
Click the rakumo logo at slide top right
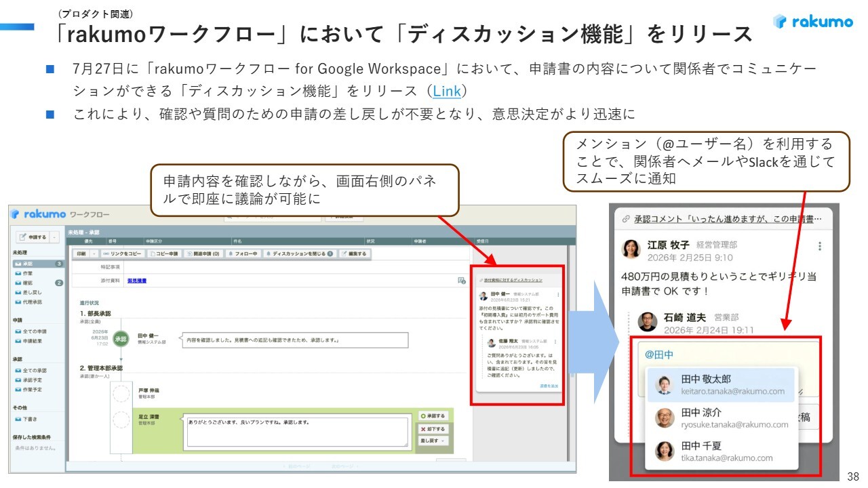point(813,22)
